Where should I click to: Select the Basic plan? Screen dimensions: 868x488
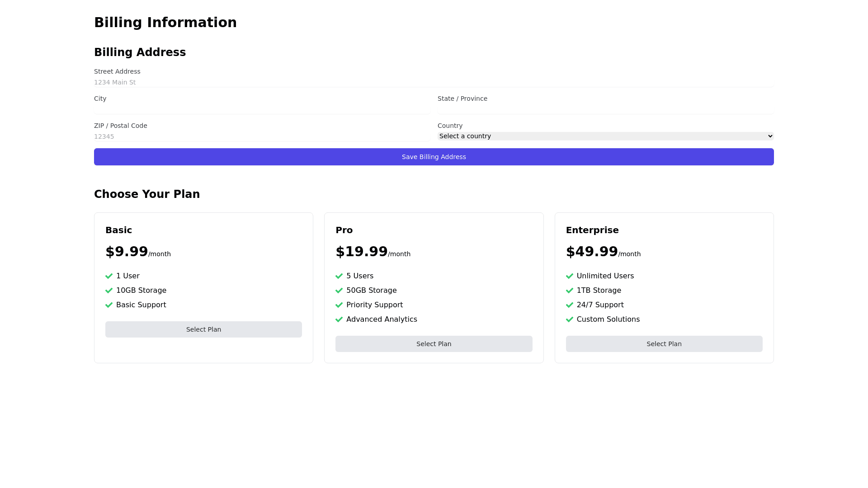click(x=203, y=329)
